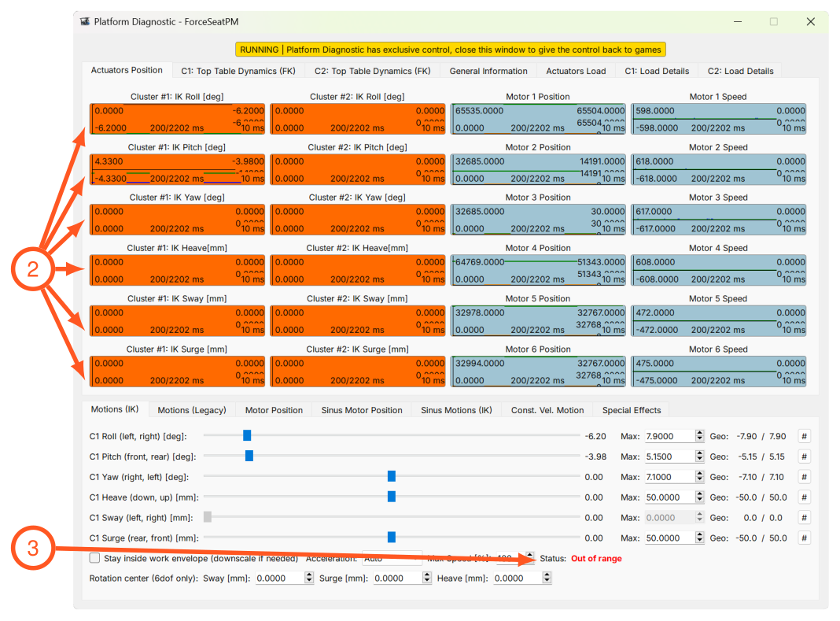Adjust C1 Roll Max value spinner arrows
This screenshot has width=840, height=621.
pyautogui.click(x=699, y=437)
